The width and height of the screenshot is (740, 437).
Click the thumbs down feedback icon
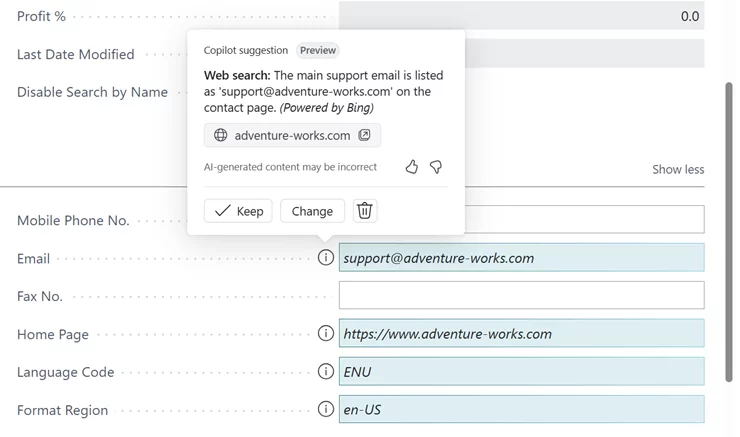436,167
